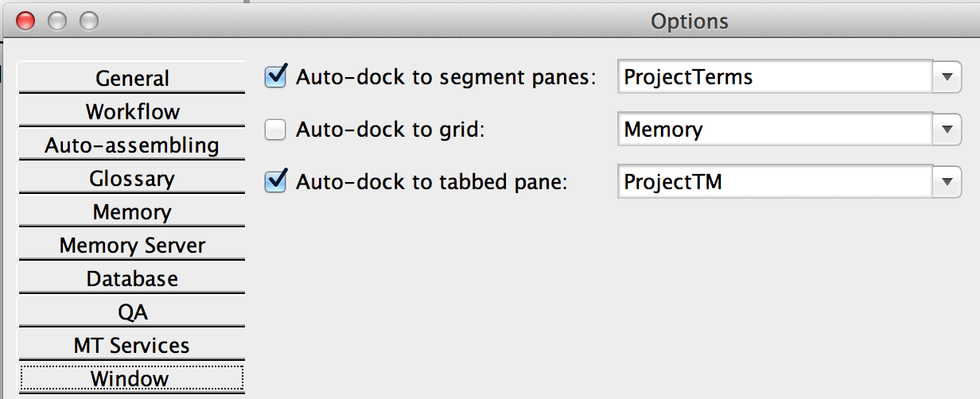Open the QA options tab

tap(132, 312)
